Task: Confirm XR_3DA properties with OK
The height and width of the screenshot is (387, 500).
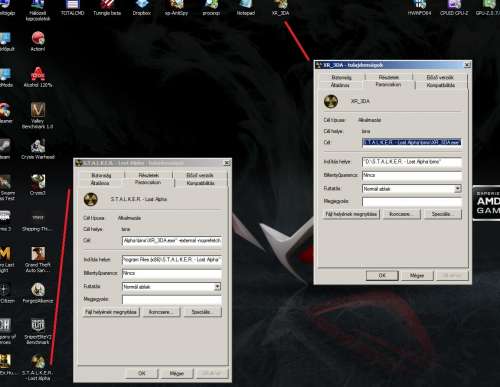Action: (382, 275)
